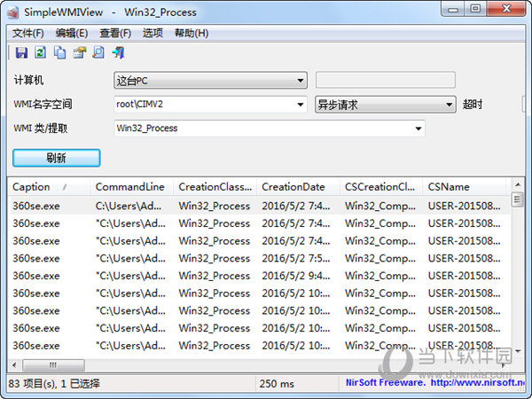The image size is (532, 399).
Task: Open the 编辑(E) menu
Action: click(x=72, y=33)
